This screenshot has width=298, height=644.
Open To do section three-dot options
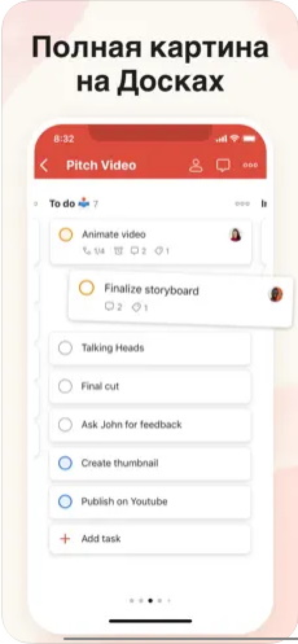242,203
